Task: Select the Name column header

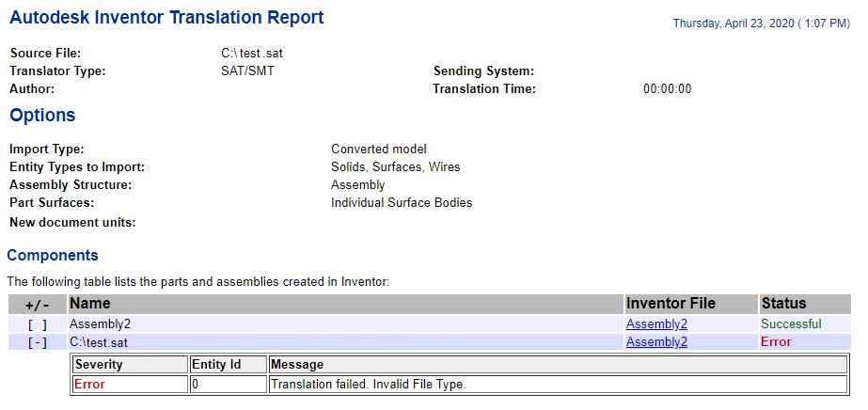Action: coord(345,304)
